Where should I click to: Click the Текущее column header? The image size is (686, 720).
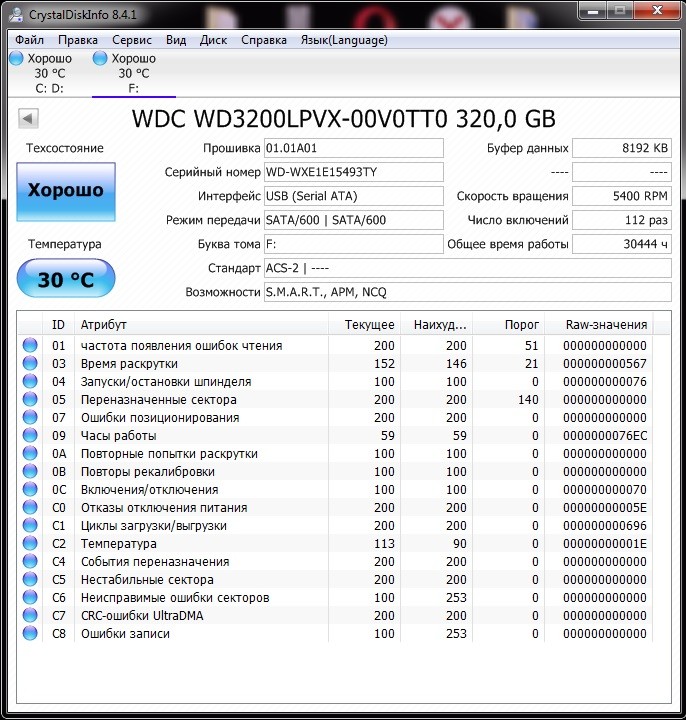(365, 325)
